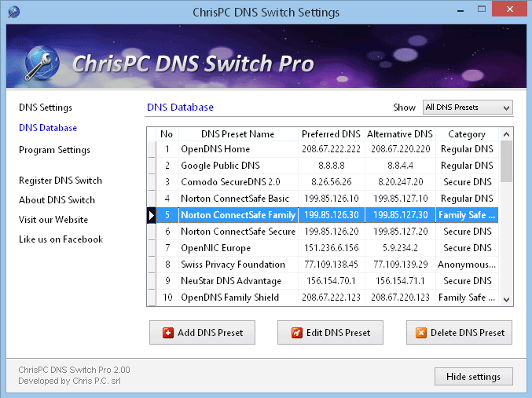Click the vertical scrollbar thumb in table
532x398 pixels.
tap(506, 162)
